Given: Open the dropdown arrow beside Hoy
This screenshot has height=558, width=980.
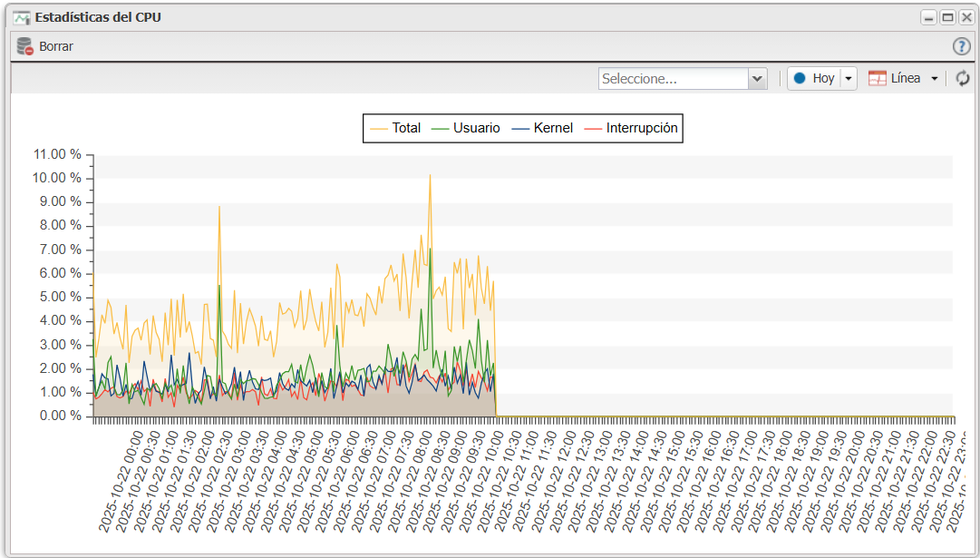Looking at the screenshot, I should [849, 79].
